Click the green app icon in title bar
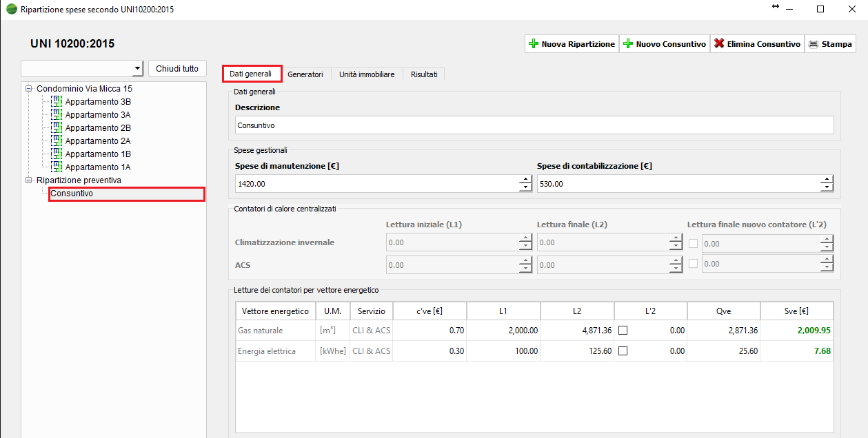The image size is (868, 438). coord(11,10)
